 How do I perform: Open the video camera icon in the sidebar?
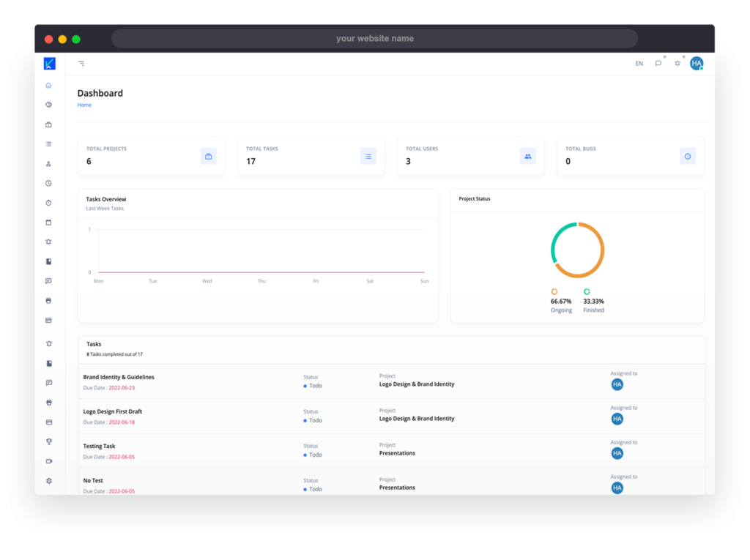coord(49,461)
